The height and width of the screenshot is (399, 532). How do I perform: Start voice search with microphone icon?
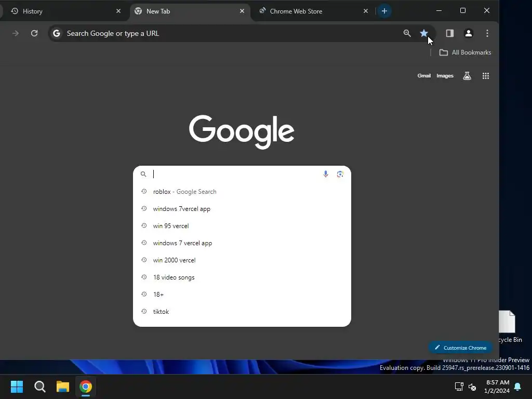(326, 174)
